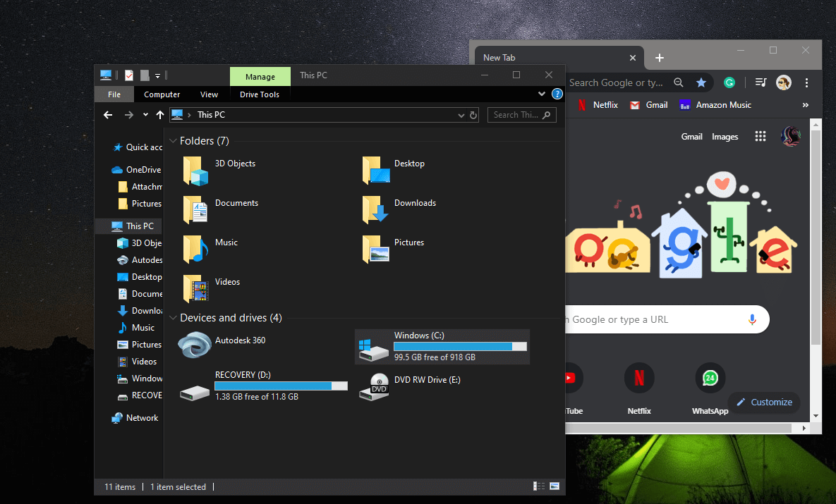
Task: Open the Gmail link on Google page
Action: pyautogui.click(x=691, y=137)
